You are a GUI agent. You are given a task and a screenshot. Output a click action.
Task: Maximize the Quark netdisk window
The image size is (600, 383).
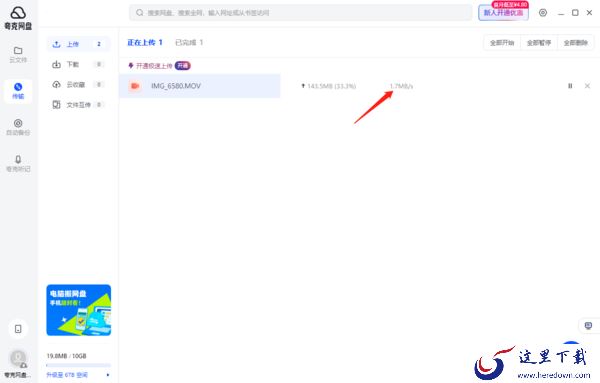pyautogui.click(x=575, y=13)
